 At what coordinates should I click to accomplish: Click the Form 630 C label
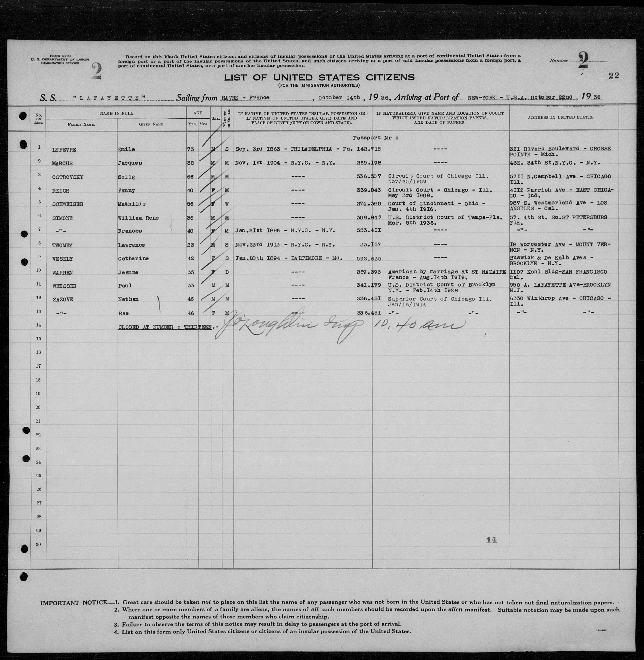pyautogui.click(x=60, y=56)
